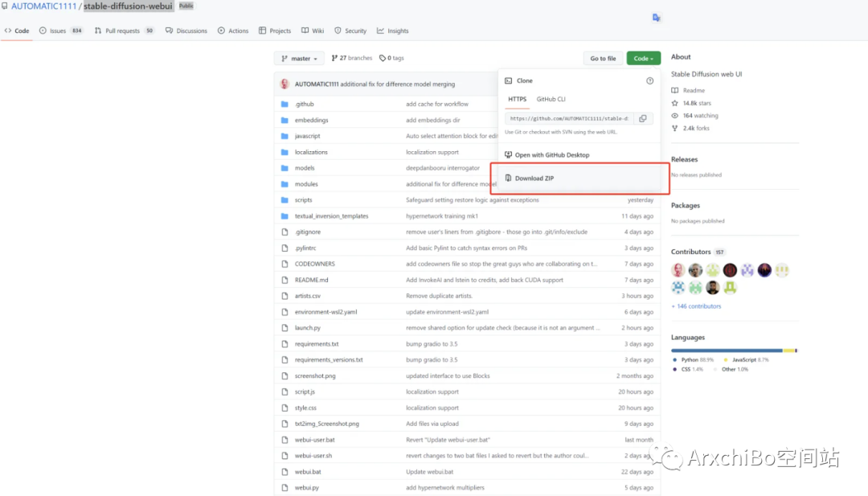Go to the Actions tab
Screen dimensions: 868x496
tap(233, 31)
